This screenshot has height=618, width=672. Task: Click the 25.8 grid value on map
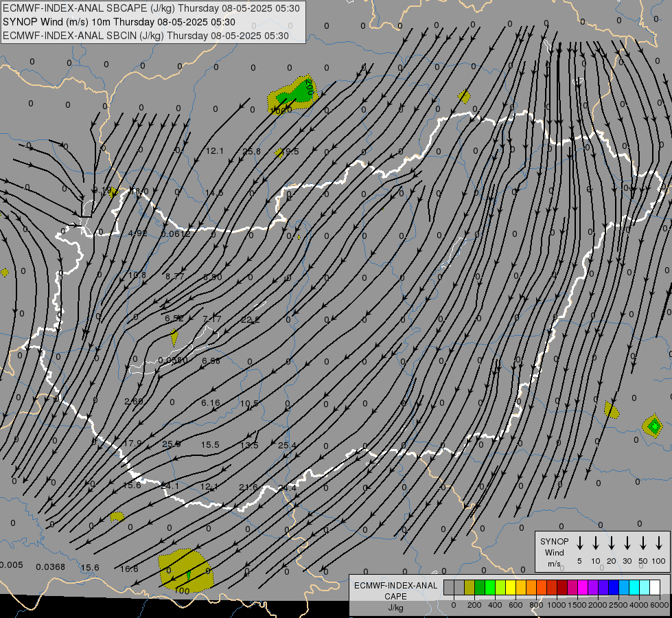tap(252, 151)
